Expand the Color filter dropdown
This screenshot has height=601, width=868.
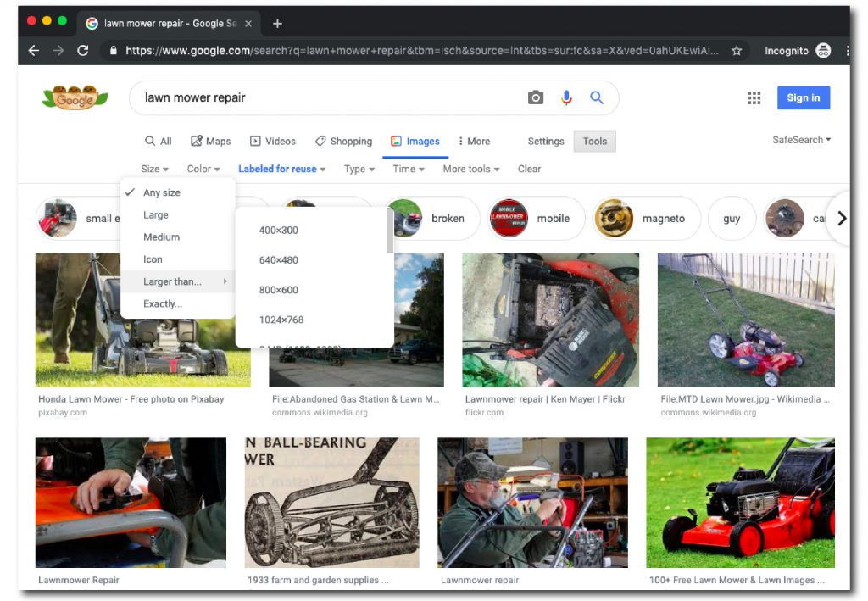tap(203, 169)
